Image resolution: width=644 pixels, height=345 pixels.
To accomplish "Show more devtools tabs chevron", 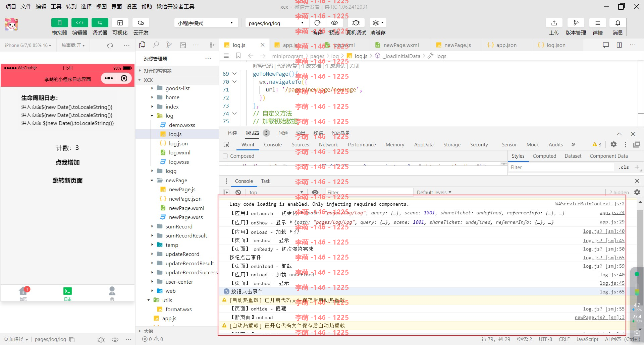I will [573, 144].
